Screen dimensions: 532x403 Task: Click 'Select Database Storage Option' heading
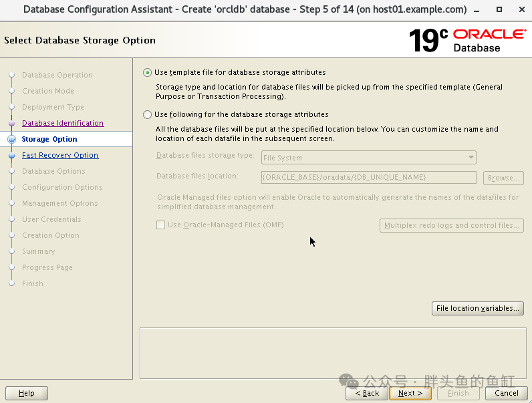(80, 40)
